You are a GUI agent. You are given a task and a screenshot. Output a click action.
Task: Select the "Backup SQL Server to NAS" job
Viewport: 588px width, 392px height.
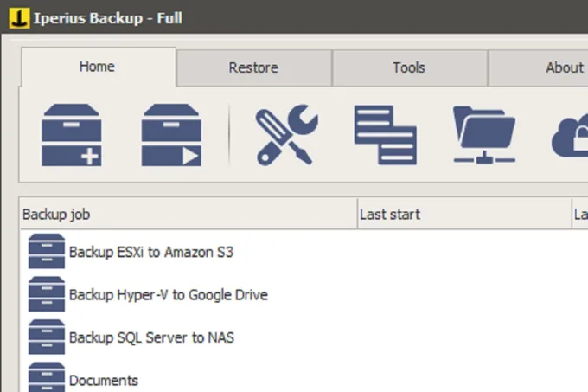tap(151, 337)
